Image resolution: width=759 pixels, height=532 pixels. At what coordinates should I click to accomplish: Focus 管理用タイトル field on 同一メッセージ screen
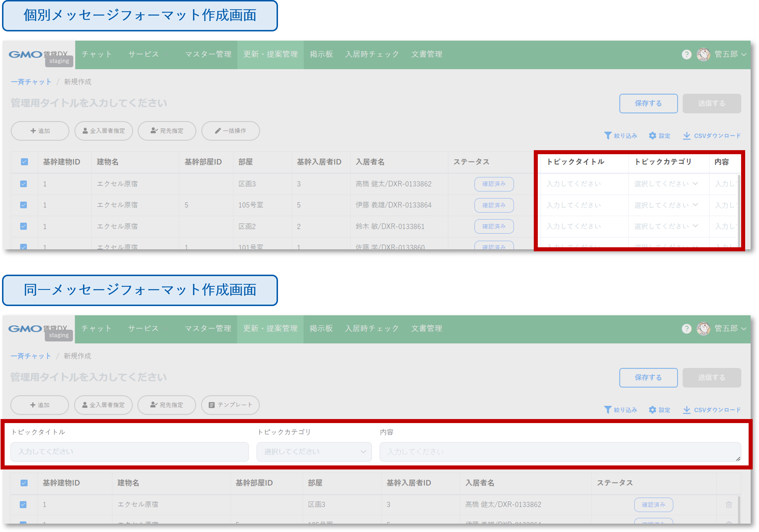[88, 377]
